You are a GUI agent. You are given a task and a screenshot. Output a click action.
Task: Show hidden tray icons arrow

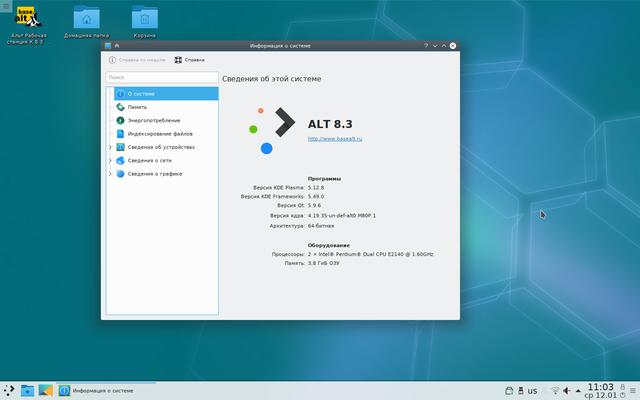tap(578, 391)
